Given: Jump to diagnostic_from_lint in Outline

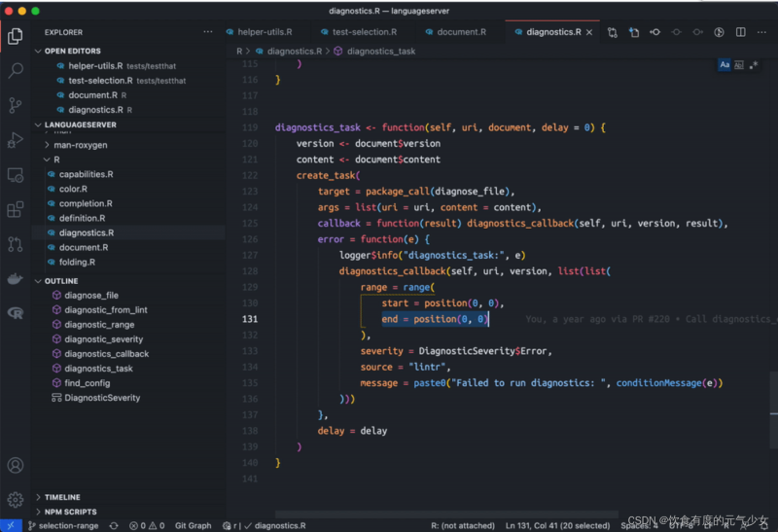Looking at the screenshot, I should (x=128, y=309).
